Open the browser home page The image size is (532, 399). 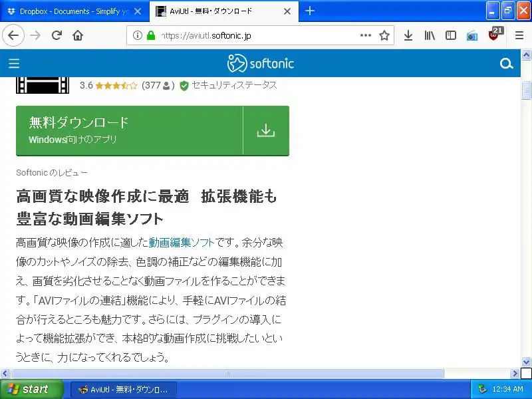(78, 35)
